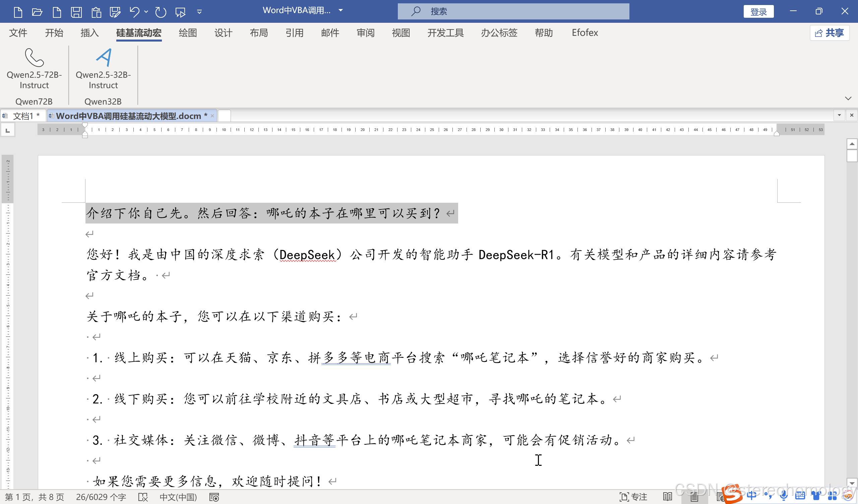
Task: Enable 专注 focus mode
Action: pos(633,497)
